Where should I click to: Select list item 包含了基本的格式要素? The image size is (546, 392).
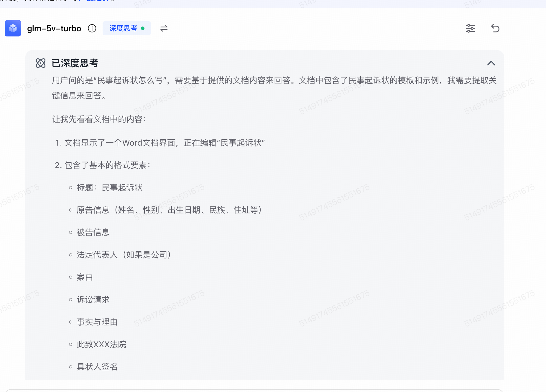click(107, 165)
